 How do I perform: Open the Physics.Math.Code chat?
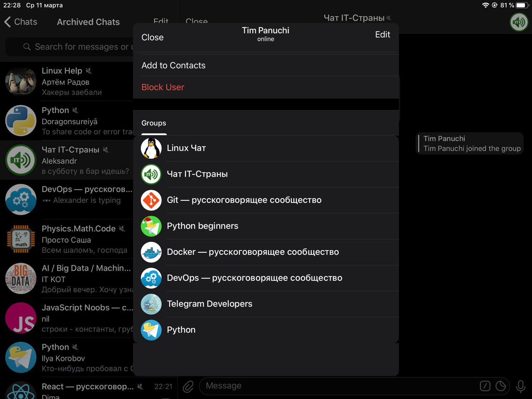click(66, 239)
